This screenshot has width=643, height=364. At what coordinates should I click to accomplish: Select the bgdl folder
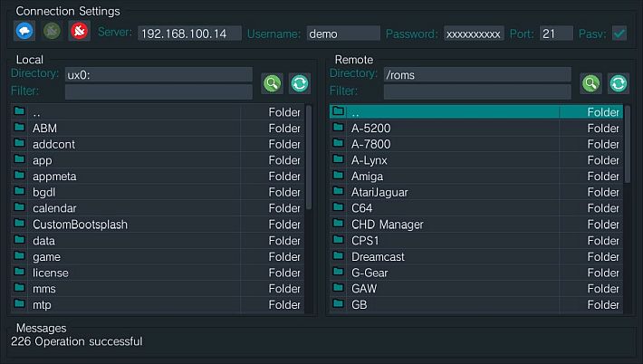tap(158, 192)
